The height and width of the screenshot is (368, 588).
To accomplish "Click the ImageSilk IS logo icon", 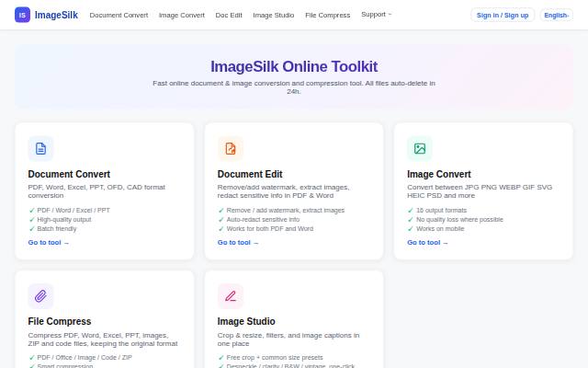I will pos(22,15).
